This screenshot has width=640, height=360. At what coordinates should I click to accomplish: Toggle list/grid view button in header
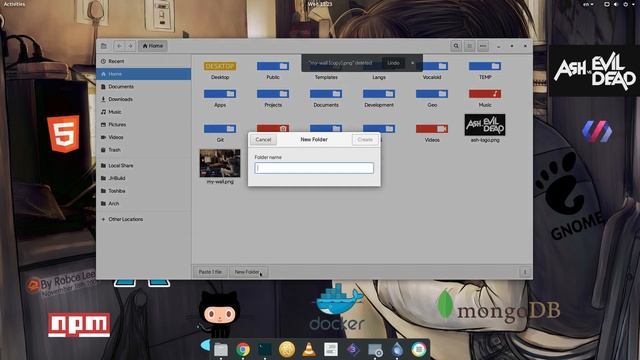click(469, 46)
